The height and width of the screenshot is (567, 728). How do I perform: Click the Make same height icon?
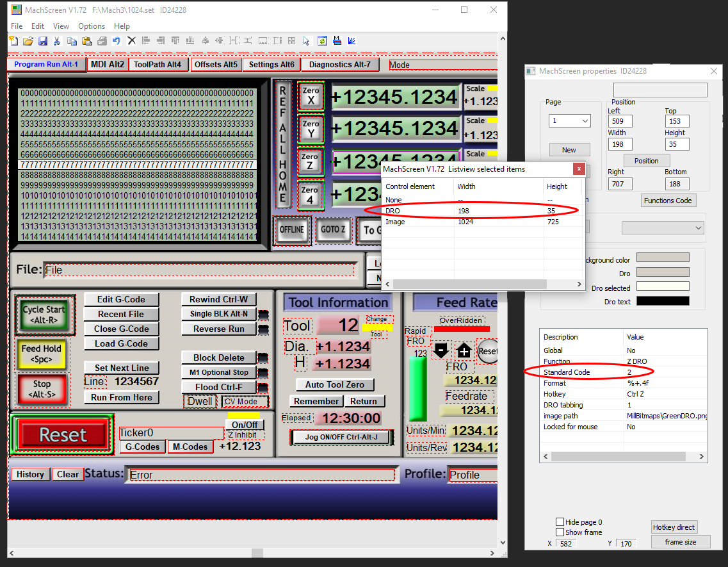tap(277, 41)
